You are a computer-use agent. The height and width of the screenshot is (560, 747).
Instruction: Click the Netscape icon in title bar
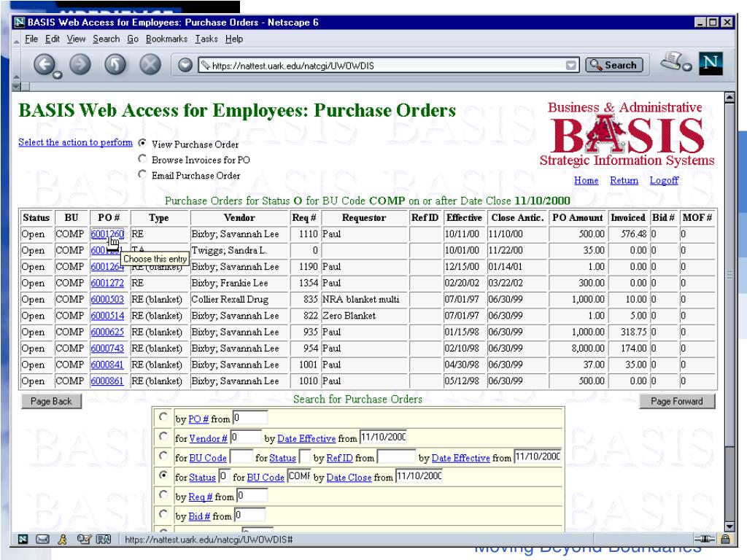(20, 22)
